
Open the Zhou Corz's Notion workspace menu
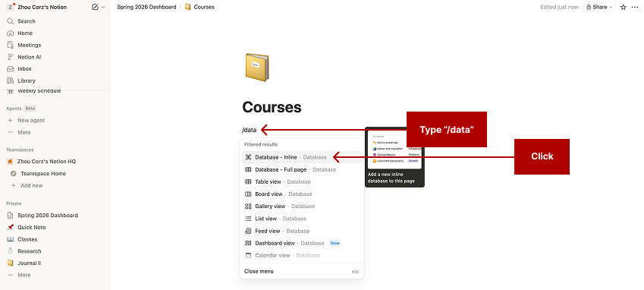[37, 7]
